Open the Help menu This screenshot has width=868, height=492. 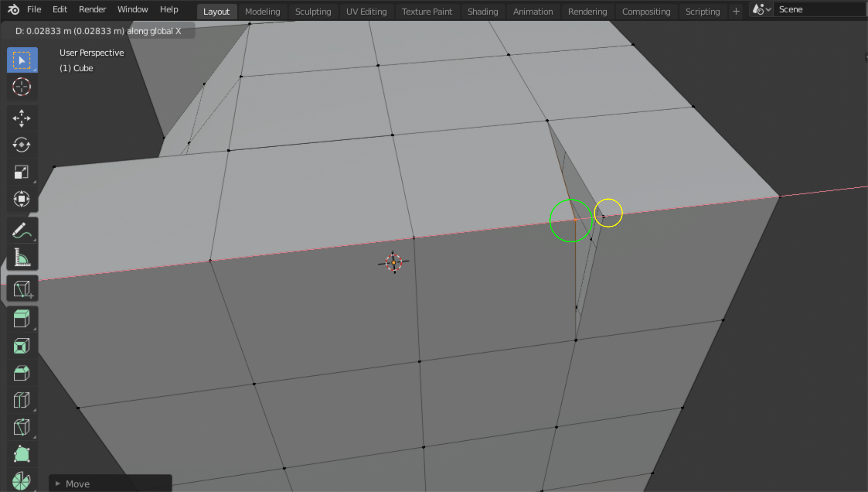click(x=169, y=9)
